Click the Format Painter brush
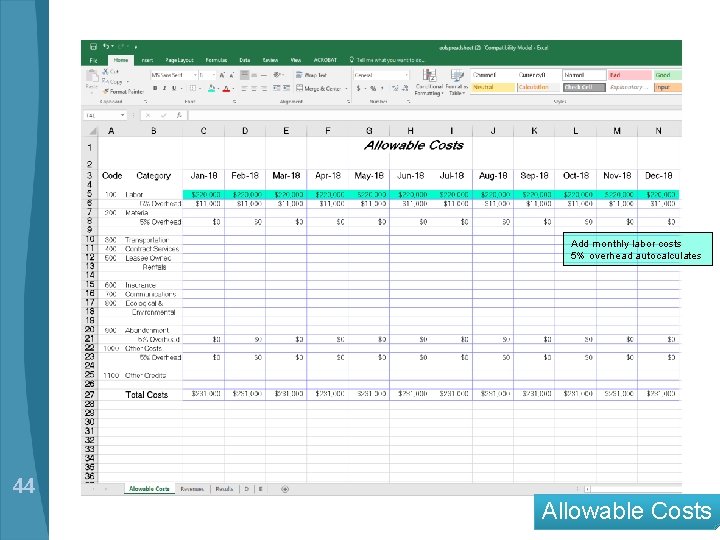 pos(106,91)
